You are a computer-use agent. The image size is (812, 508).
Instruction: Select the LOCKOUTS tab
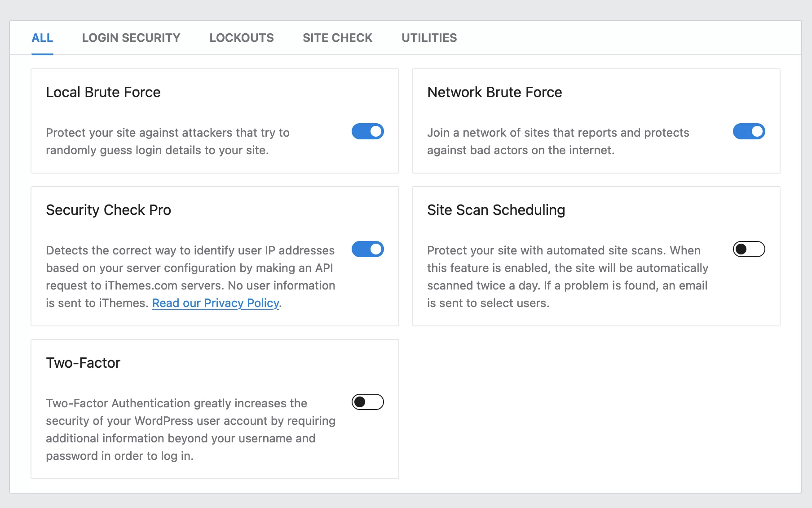pos(241,38)
